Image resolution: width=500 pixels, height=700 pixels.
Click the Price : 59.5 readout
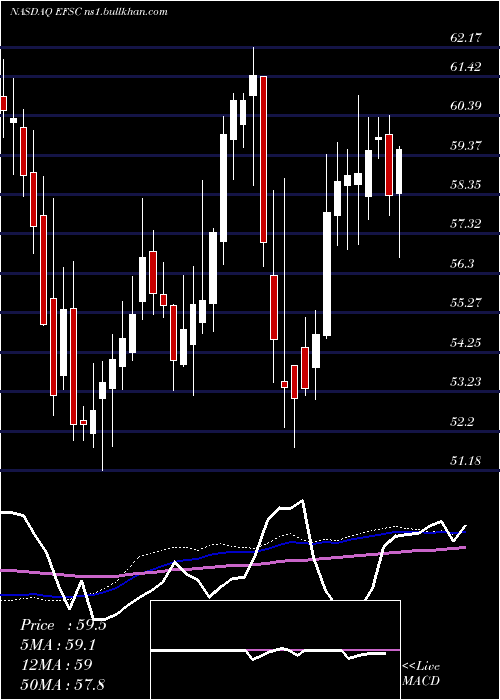coord(63,625)
